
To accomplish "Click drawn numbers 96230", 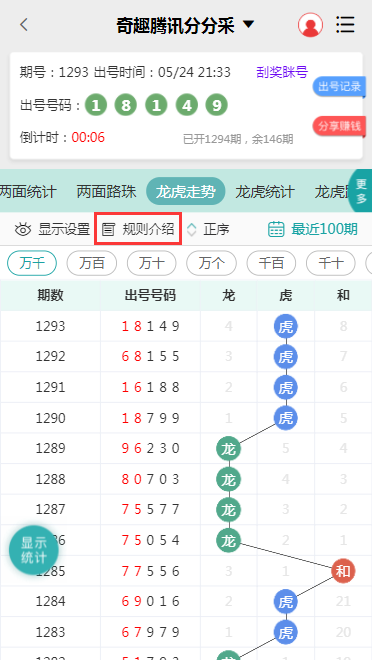I will (151, 449).
